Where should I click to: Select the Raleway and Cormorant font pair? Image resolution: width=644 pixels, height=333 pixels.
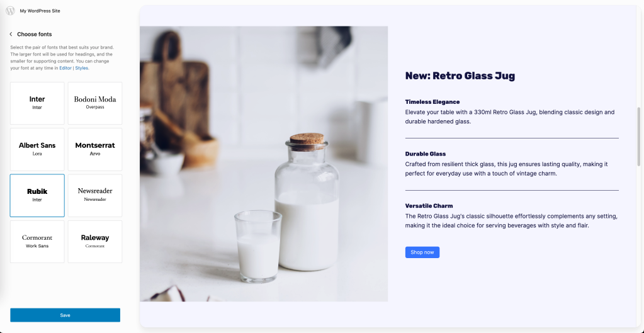(95, 242)
